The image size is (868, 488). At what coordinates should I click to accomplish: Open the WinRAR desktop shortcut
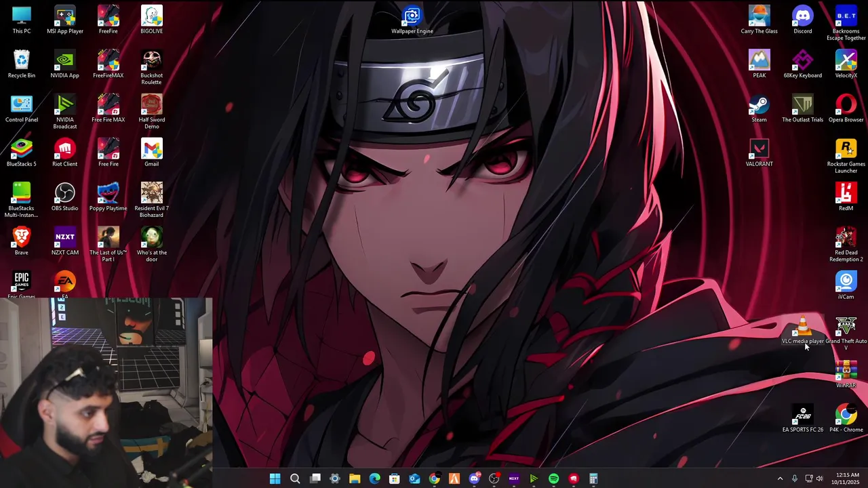(846, 374)
